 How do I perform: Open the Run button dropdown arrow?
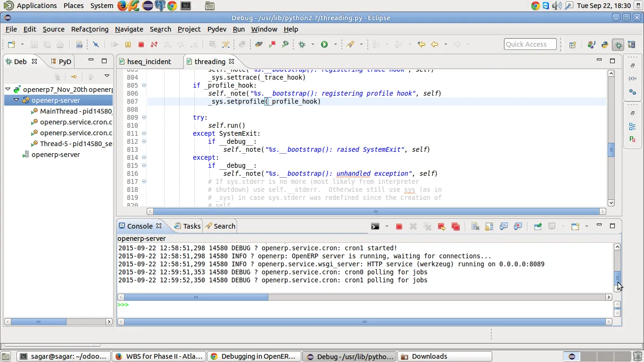(335, 44)
